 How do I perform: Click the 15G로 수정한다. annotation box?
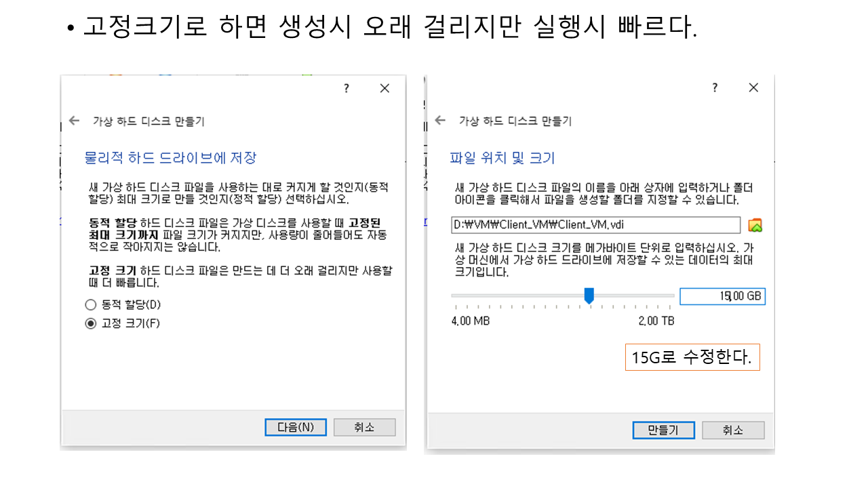(x=692, y=357)
